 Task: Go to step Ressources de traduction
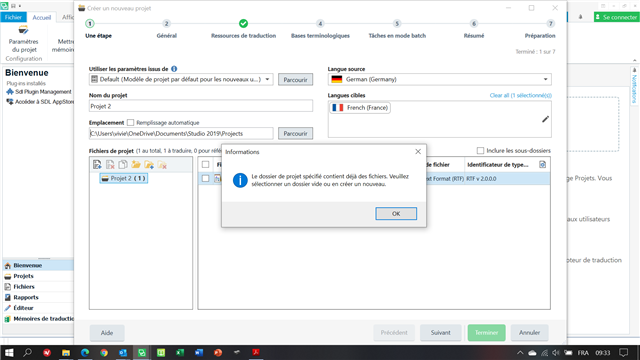[x=243, y=29]
